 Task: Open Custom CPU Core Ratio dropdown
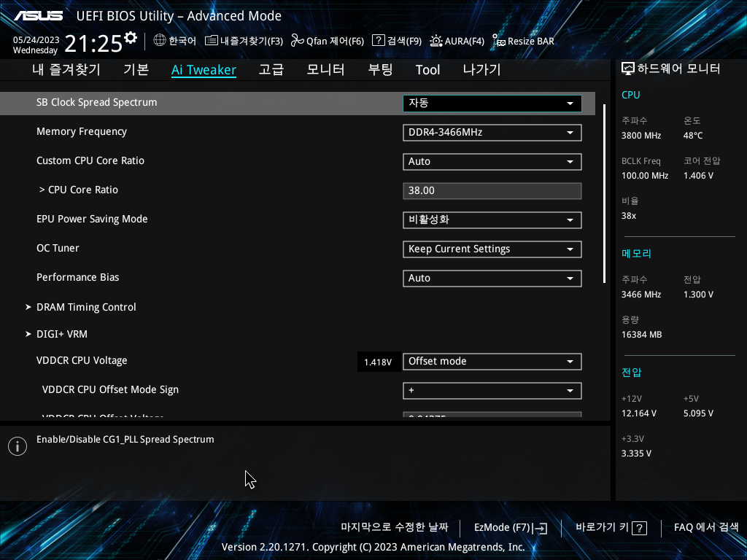tap(492, 161)
